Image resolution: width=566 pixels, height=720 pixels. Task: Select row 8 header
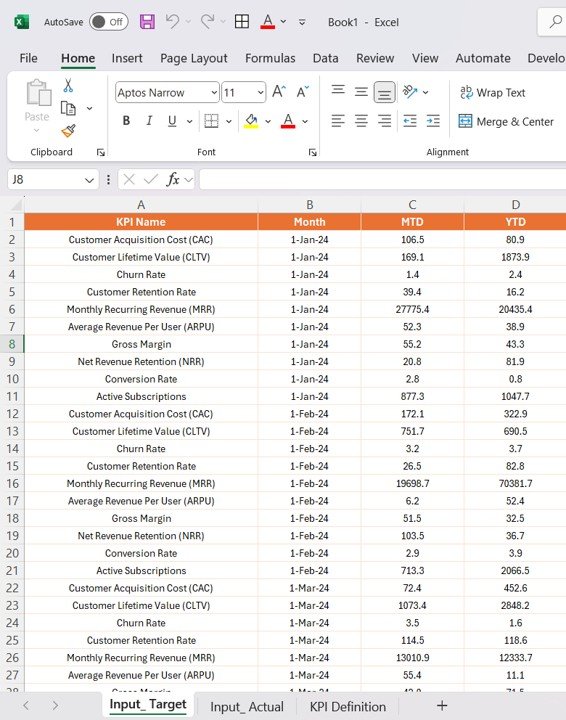coord(12,344)
